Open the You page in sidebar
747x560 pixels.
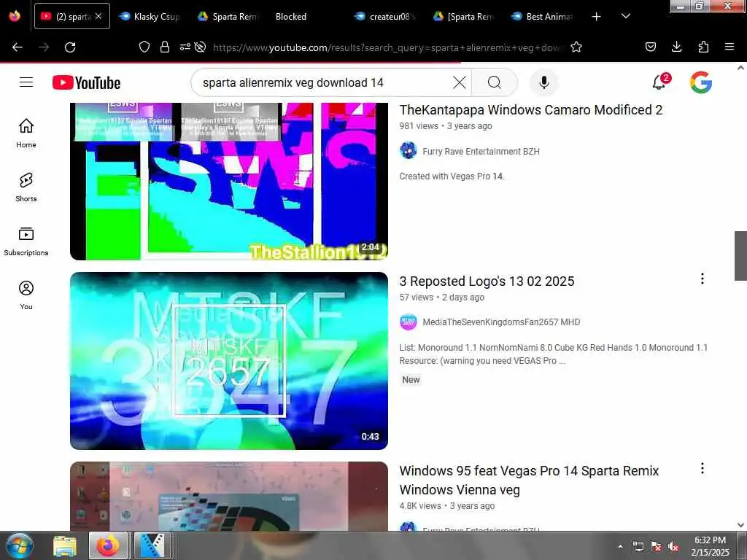[x=26, y=295]
